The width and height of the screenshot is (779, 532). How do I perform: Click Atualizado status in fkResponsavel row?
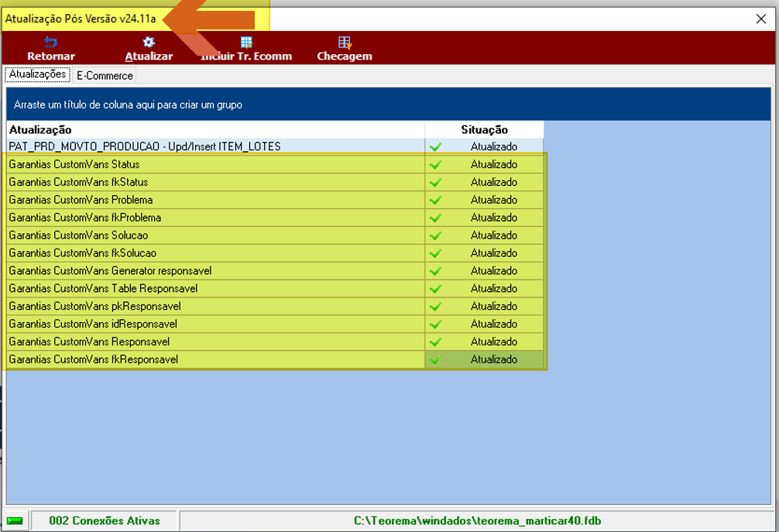[x=494, y=359]
